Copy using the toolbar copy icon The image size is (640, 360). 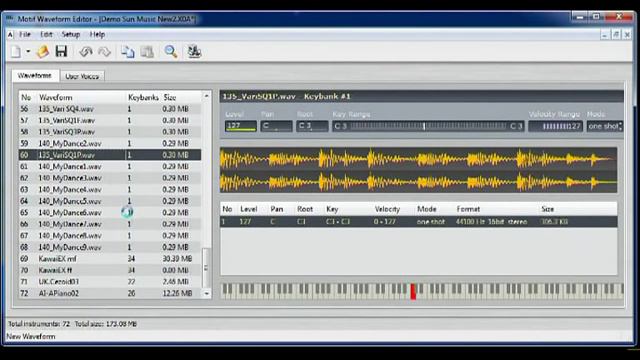(x=128, y=52)
